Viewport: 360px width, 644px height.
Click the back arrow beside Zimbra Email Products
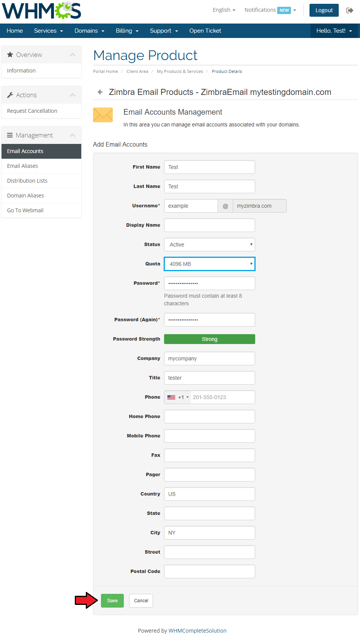[x=100, y=92]
